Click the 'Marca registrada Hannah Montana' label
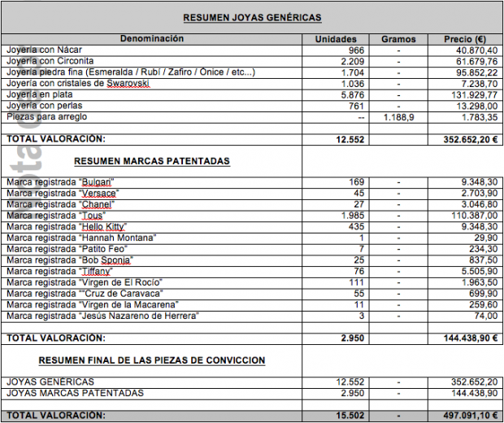 [81, 238]
